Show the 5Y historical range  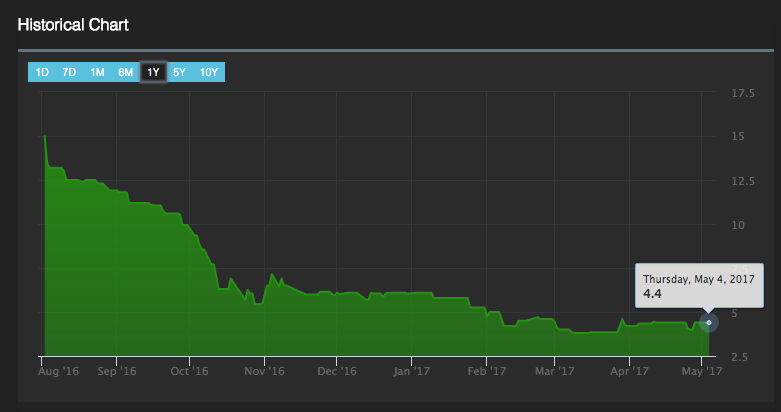[x=179, y=72]
